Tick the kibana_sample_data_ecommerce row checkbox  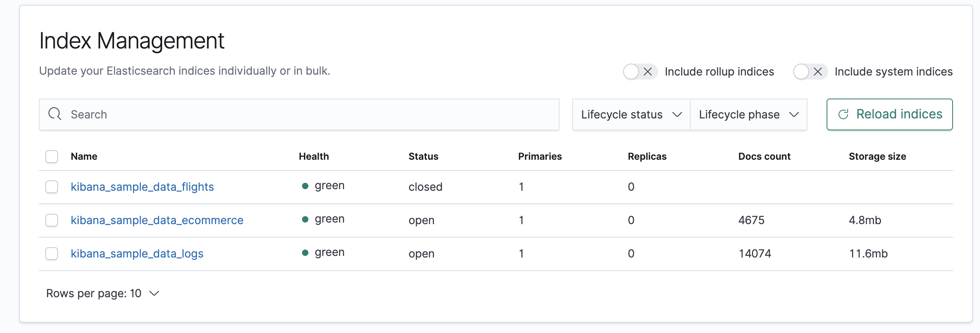pos(52,220)
